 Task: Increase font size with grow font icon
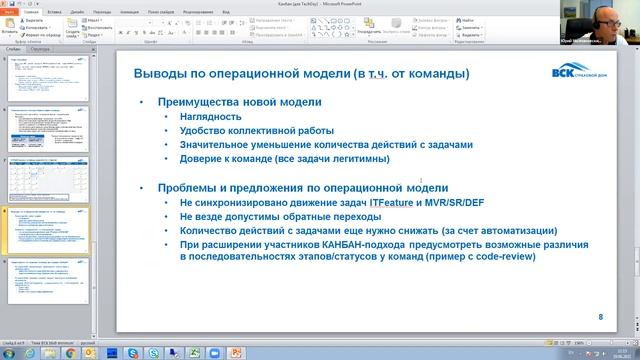[169, 23]
